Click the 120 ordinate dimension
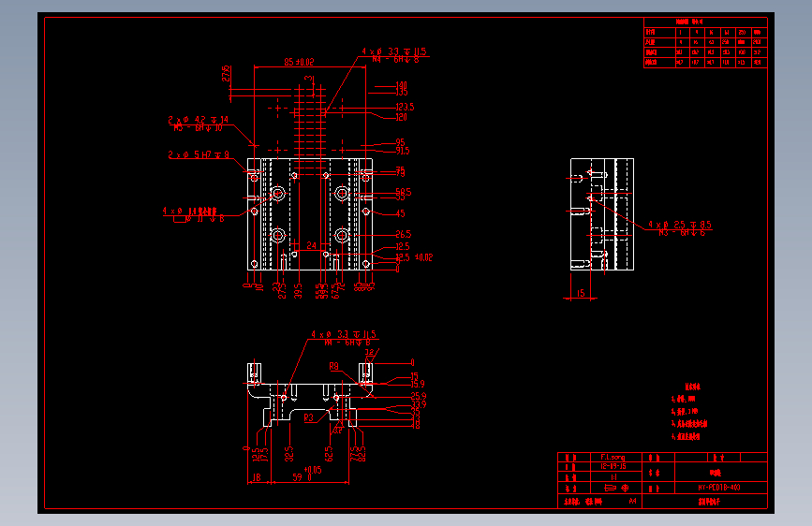 pyautogui.click(x=402, y=118)
